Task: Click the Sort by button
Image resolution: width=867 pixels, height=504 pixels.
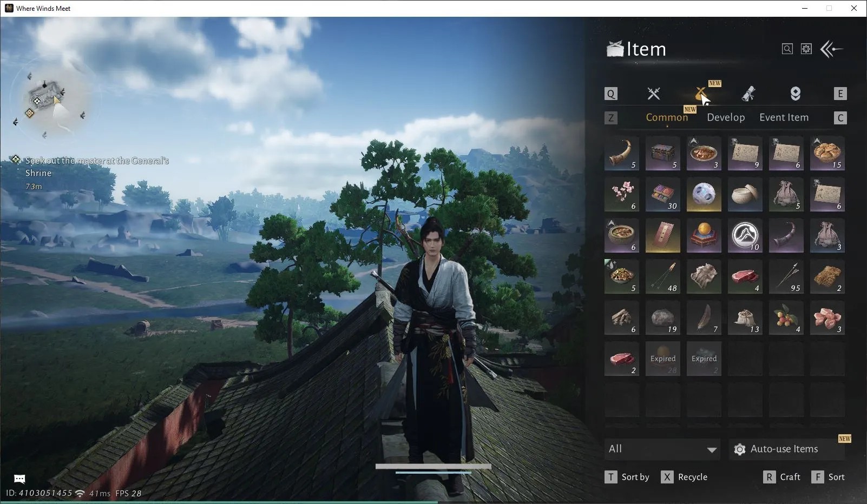Action: [x=627, y=477]
